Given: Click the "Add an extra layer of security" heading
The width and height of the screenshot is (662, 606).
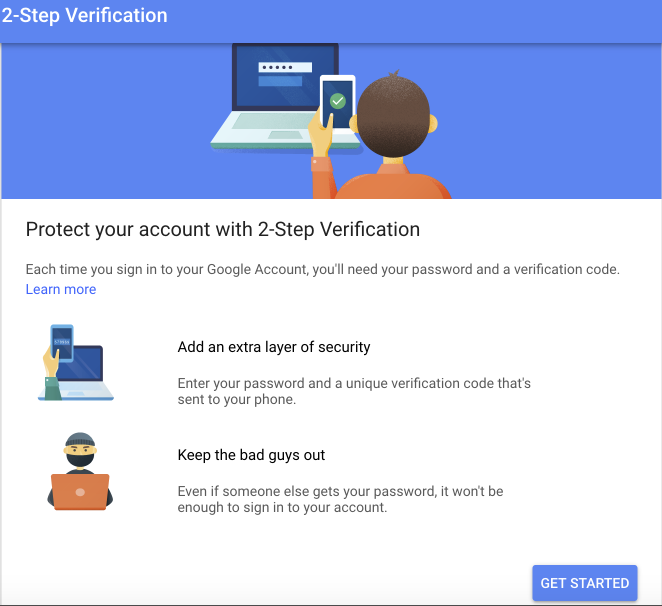Looking at the screenshot, I should coord(274,348).
